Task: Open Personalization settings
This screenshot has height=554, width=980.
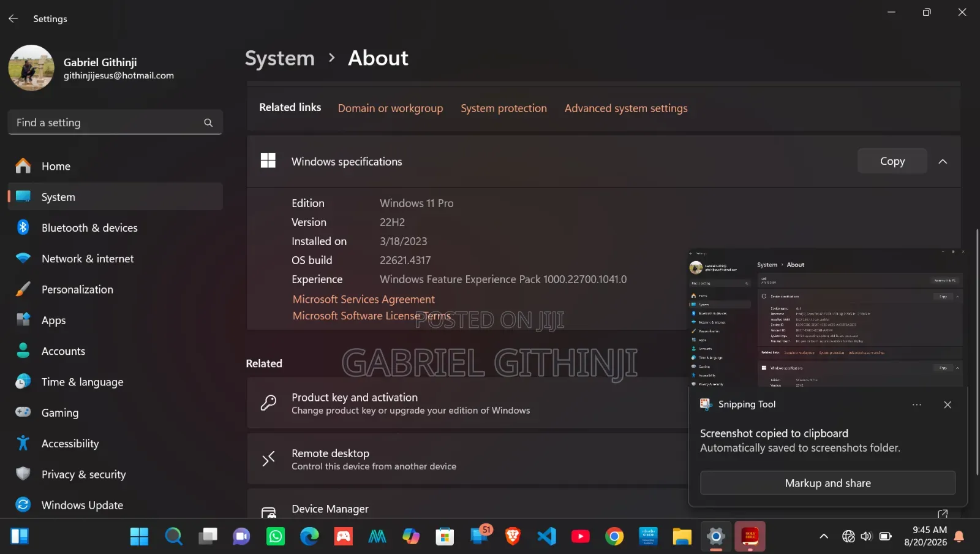Action: [x=115, y=289]
